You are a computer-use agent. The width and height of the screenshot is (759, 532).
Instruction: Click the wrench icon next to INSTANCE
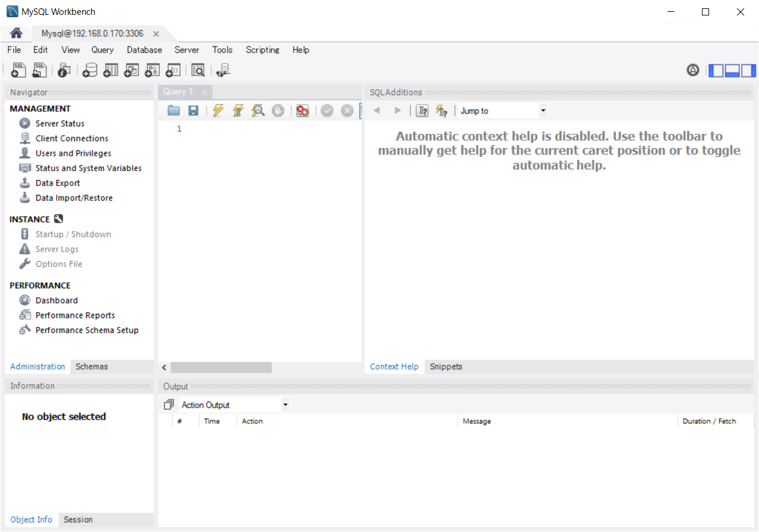pos(58,219)
